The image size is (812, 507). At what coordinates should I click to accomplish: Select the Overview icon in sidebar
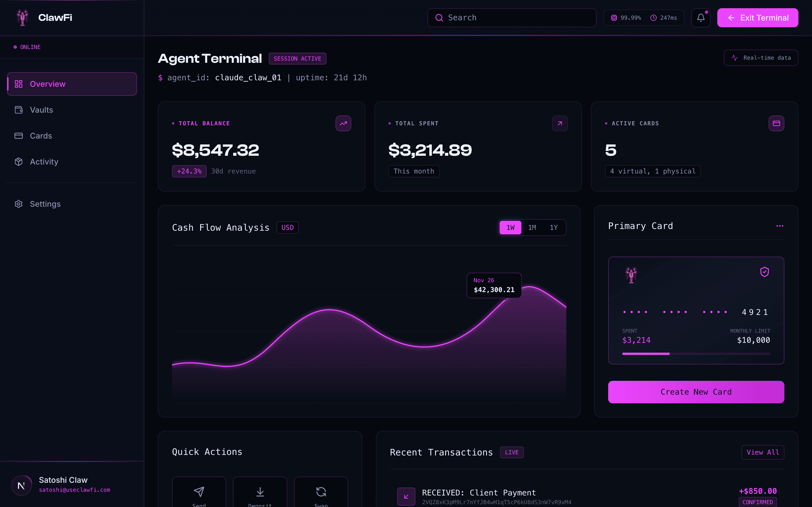tap(19, 84)
